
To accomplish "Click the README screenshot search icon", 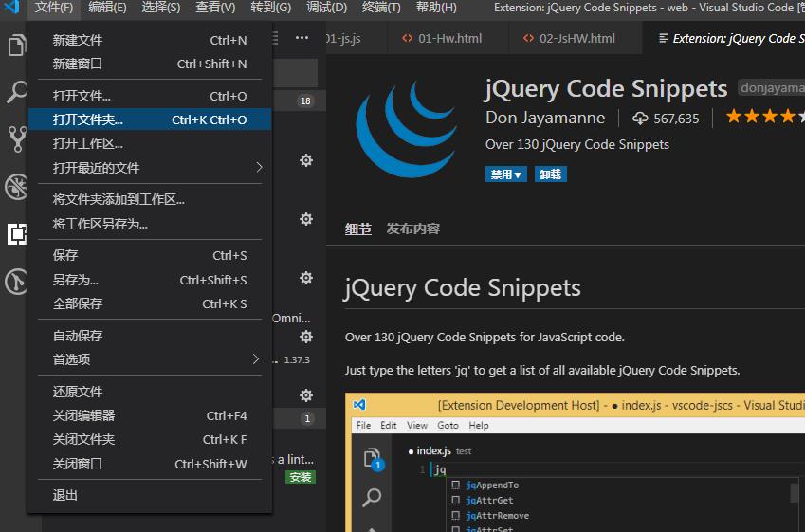I will [x=372, y=497].
